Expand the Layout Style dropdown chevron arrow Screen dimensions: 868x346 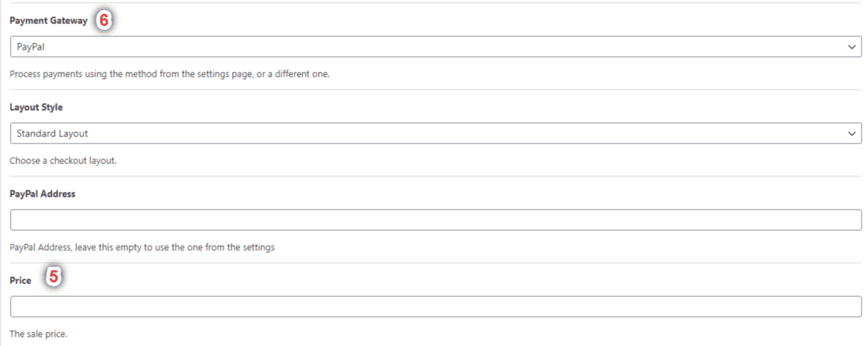[852, 133]
